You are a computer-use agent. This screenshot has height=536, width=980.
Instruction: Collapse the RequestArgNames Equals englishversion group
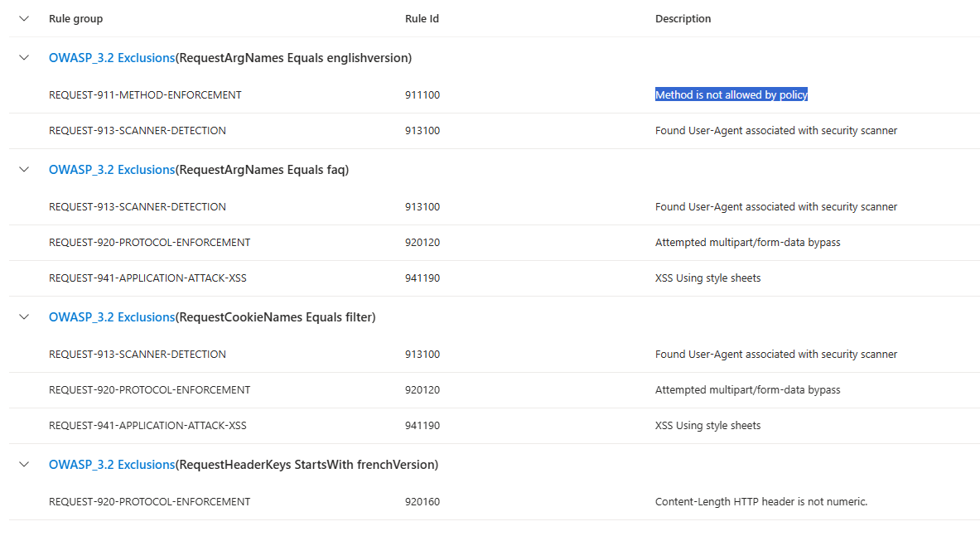(24, 58)
